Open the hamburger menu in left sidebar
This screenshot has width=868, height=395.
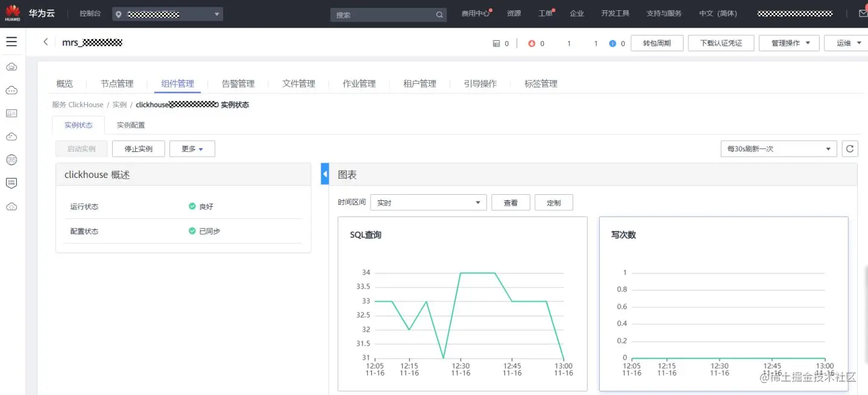(x=11, y=42)
